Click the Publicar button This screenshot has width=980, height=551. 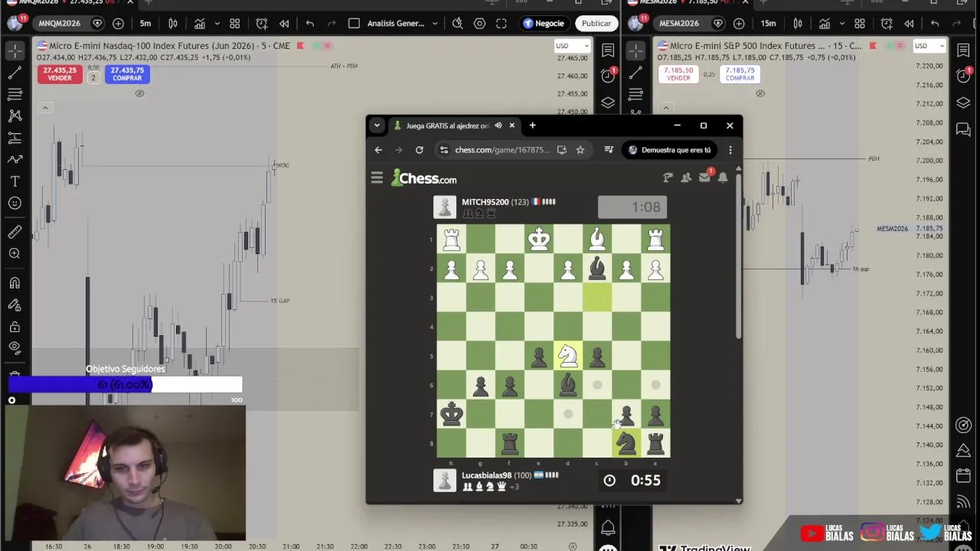pos(596,23)
